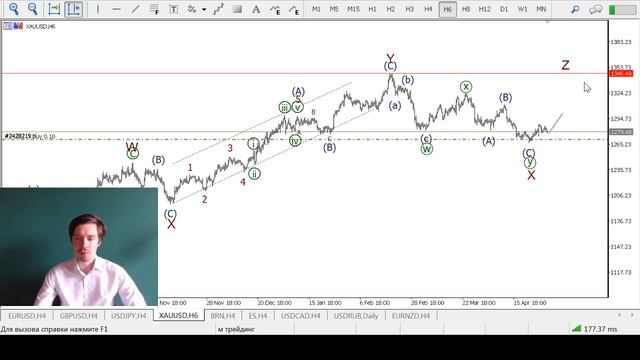The height and width of the screenshot is (360, 640).
Task: Click the green level indicator bar
Action: point(622,9)
